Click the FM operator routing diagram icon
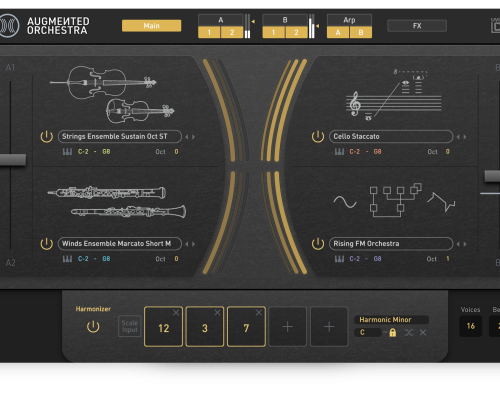Screen dimensions: 500x400 coord(395,200)
